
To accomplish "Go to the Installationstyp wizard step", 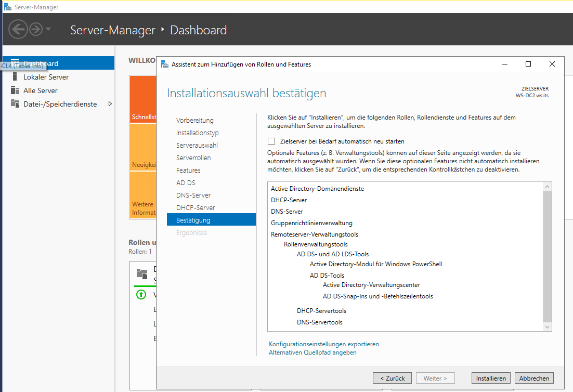I will 198,133.
